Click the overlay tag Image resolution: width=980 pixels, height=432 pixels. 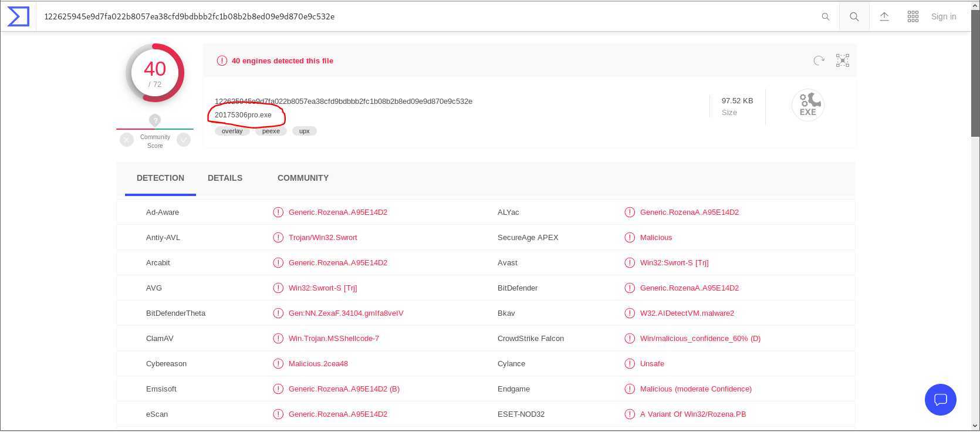click(232, 131)
